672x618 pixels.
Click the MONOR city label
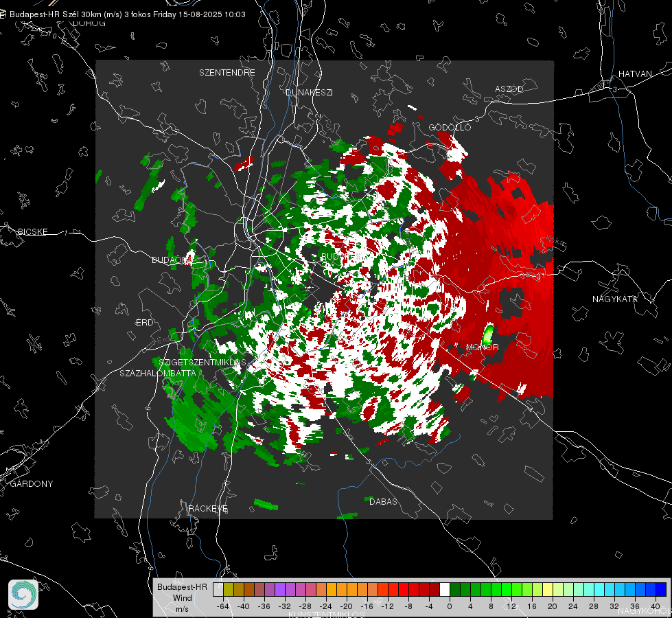pos(482,347)
